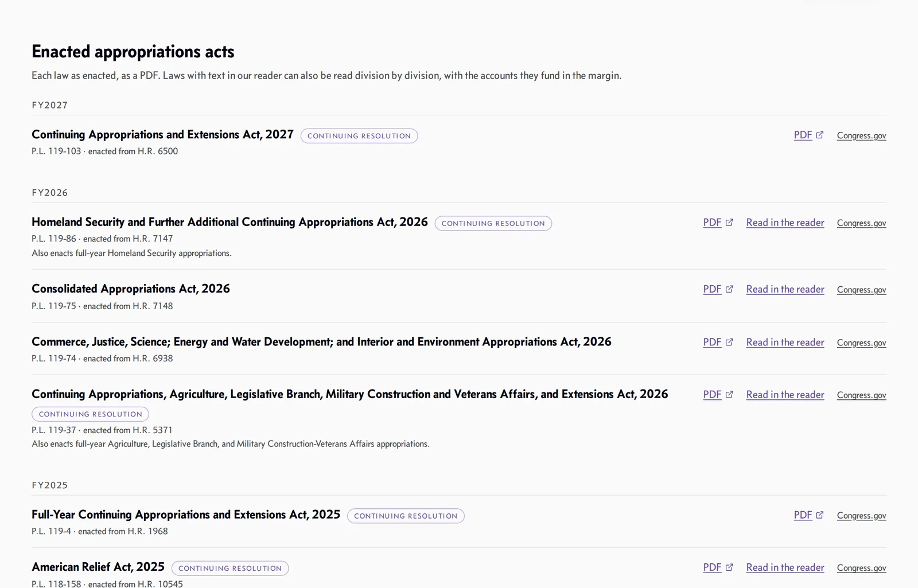Screen dimensions: 918x588
Task: Click 'P.L. 119-74 · enacted from H.R. 6938' text
Action: tap(102, 359)
